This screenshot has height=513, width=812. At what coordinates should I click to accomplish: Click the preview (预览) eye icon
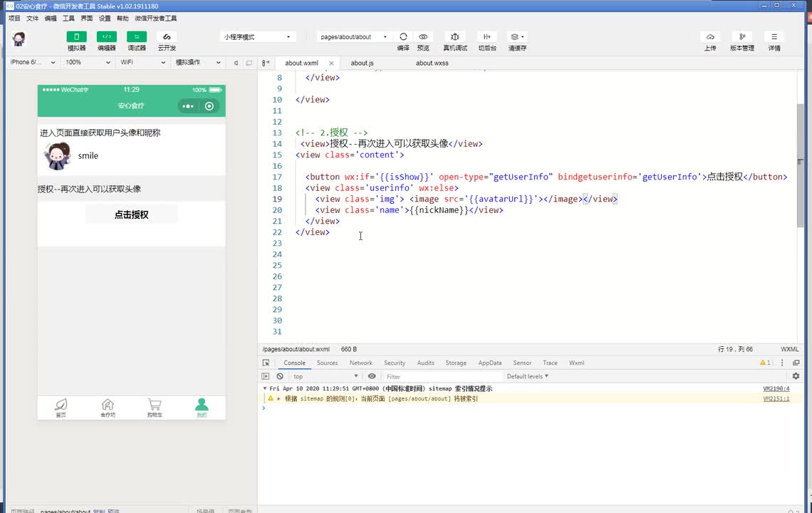(x=423, y=37)
